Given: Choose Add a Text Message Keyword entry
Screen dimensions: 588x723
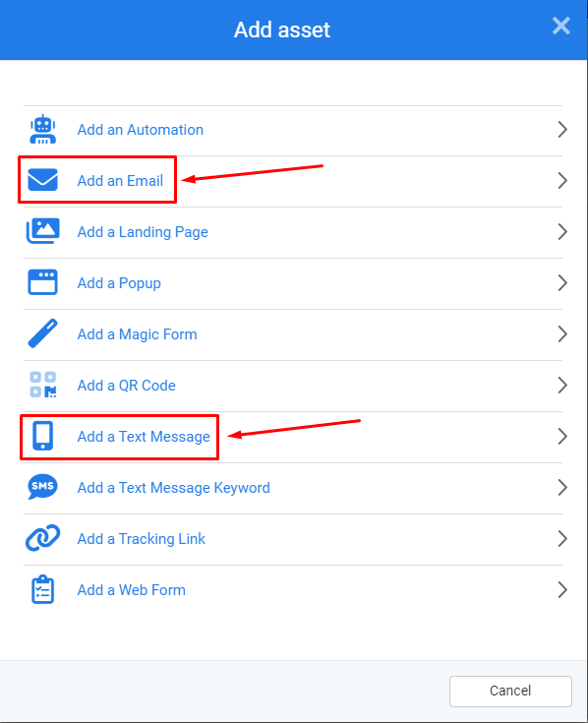Looking at the screenshot, I should pyautogui.click(x=293, y=488).
